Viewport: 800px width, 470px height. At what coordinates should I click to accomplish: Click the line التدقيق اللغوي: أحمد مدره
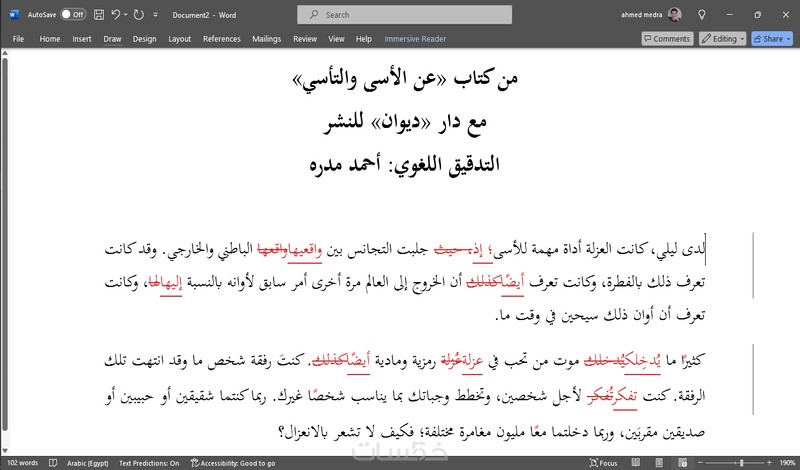(405, 164)
